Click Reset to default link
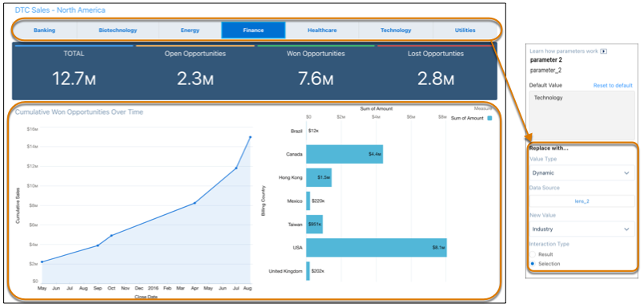 pos(613,86)
